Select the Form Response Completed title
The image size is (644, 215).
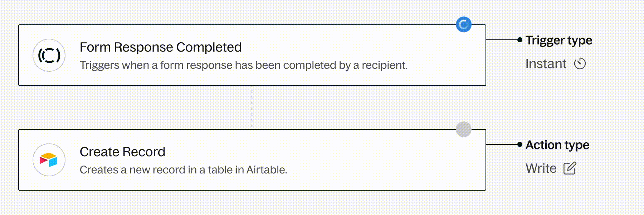161,47
